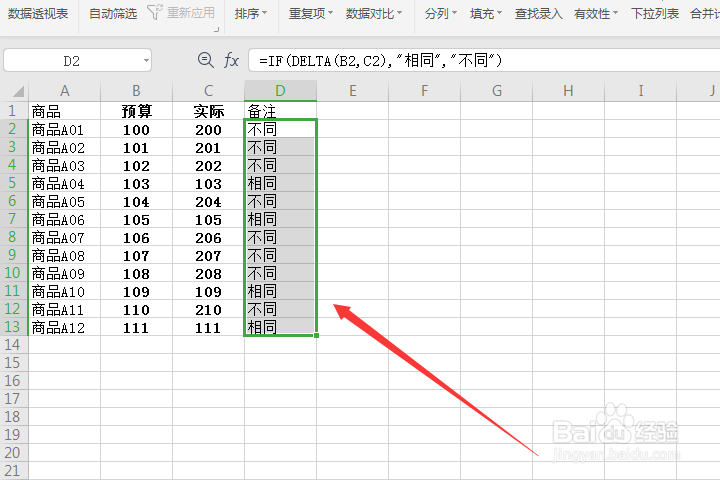Viewport: 720px width, 480px height.
Task: Select column A header
Action: [64, 91]
